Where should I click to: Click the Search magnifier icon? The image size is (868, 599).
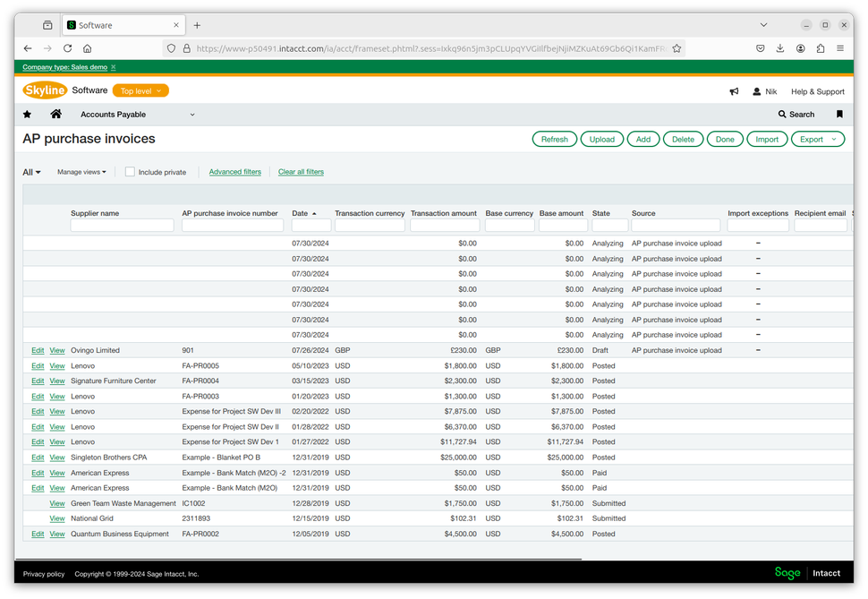pos(781,114)
